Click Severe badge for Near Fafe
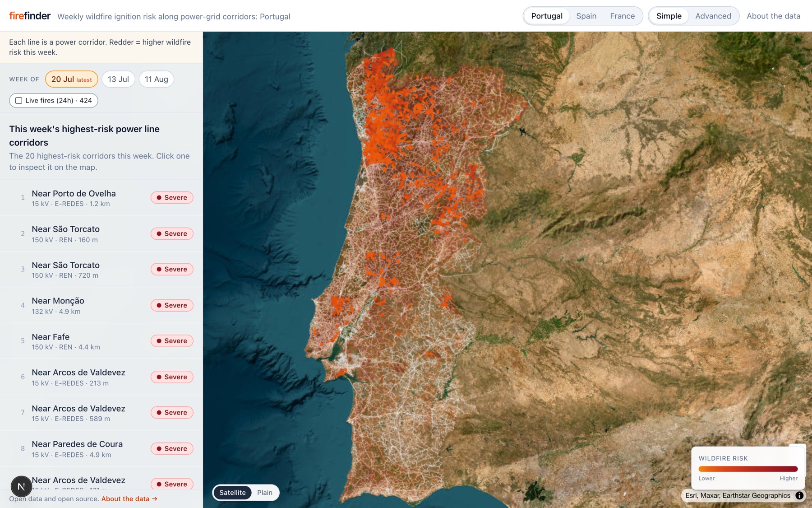812x508 pixels. tap(172, 341)
